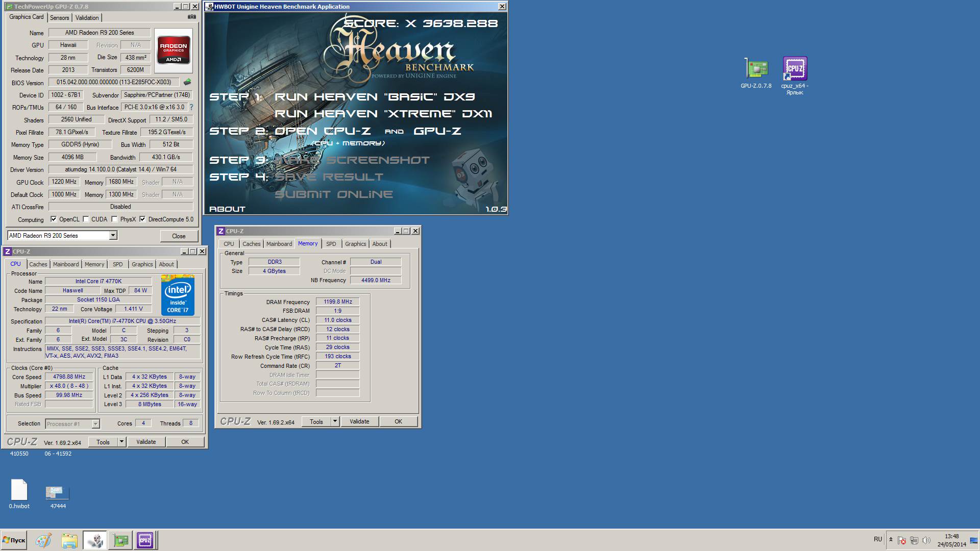Viewport: 980px width, 551px height.
Task: Click the Bus Interface question mark icon
Action: [x=191, y=107]
